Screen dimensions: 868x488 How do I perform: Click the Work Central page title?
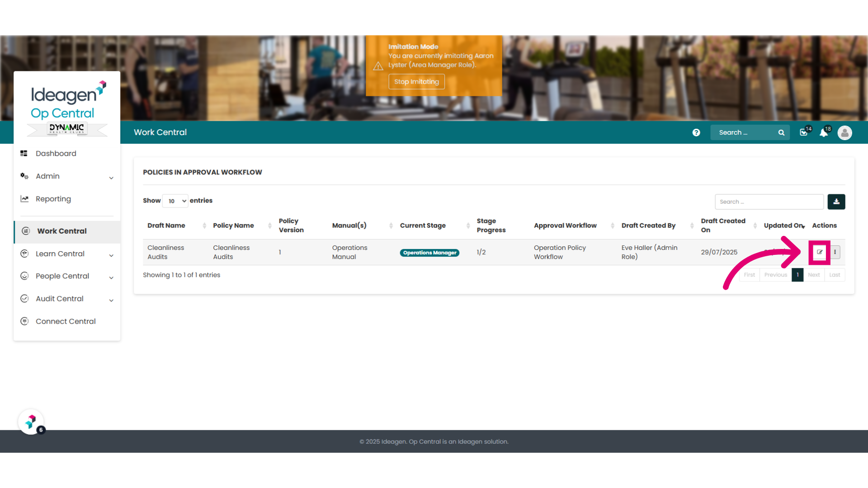point(160,132)
